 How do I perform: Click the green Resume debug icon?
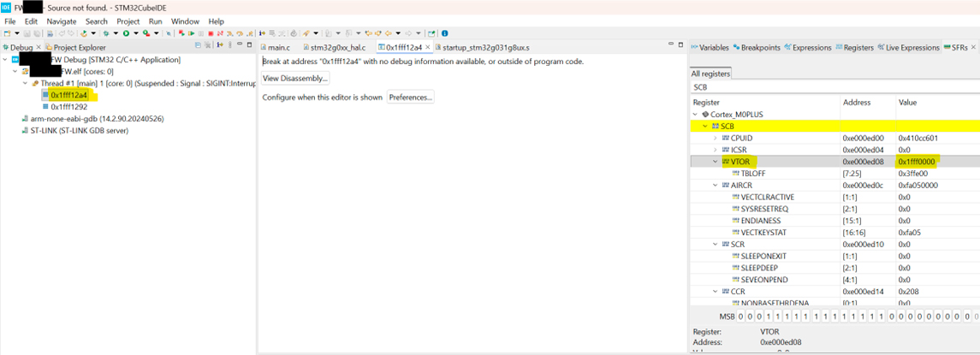click(191, 33)
